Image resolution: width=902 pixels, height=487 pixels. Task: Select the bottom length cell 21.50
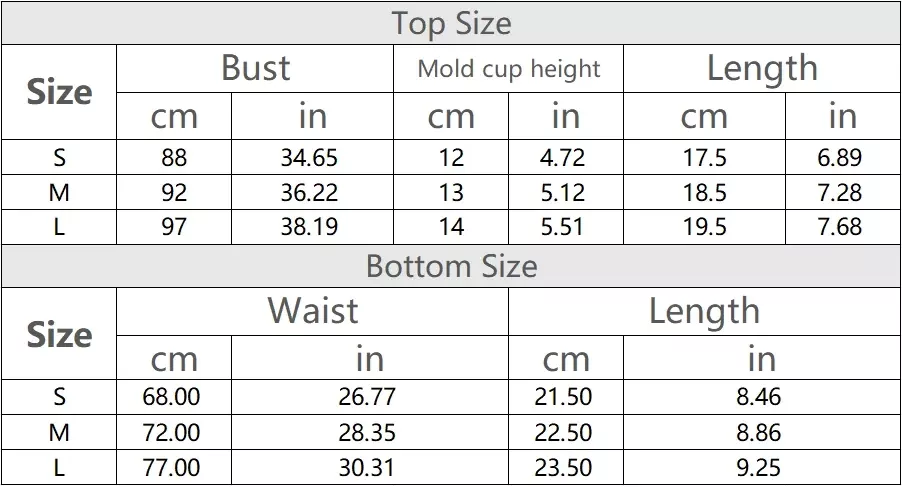pyautogui.click(x=564, y=397)
